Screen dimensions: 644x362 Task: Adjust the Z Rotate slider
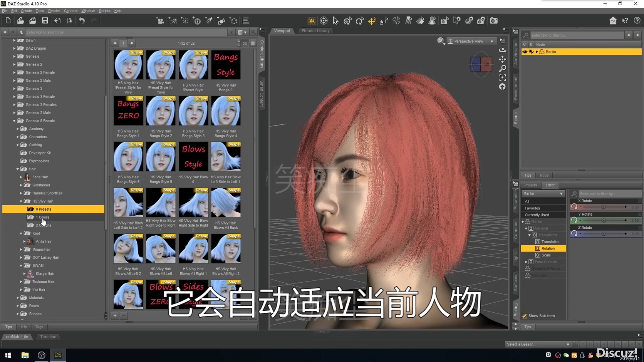coord(604,234)
